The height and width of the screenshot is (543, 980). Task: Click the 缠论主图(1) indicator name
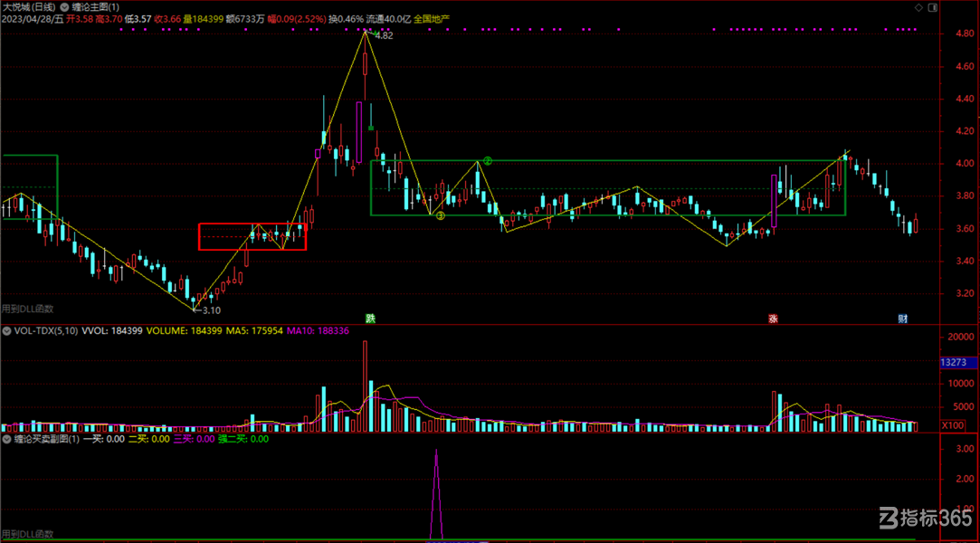pyautogui.click(x=96, y=7)
